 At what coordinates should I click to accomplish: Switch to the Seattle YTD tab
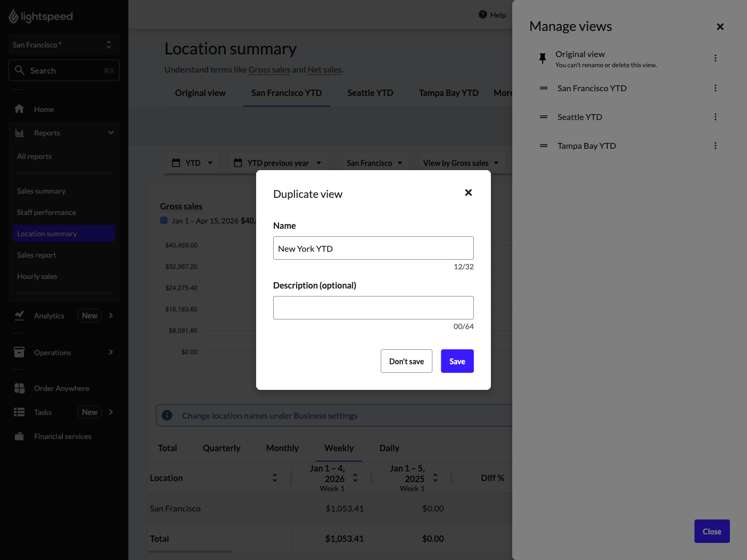point(370,93)
